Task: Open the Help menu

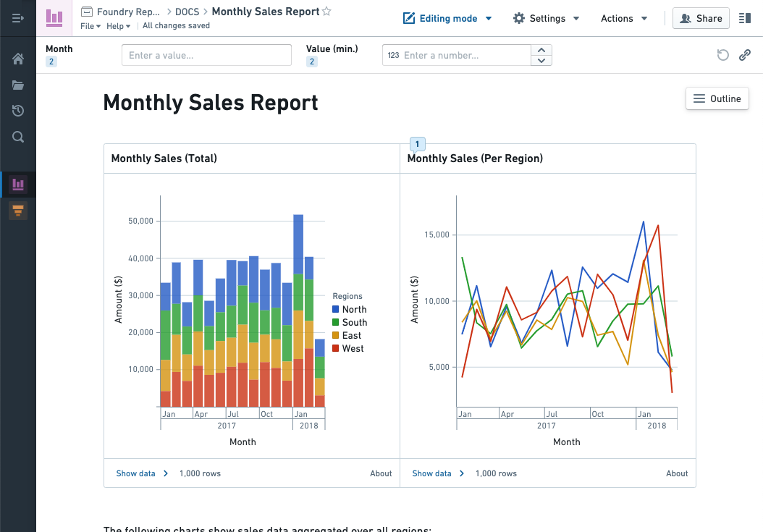Action: (118, 26)
